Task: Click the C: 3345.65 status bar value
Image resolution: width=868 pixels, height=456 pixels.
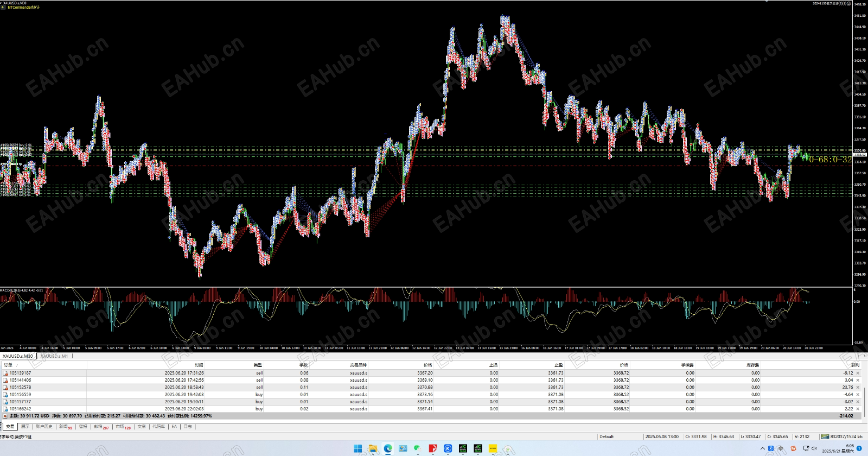Action: 777,436
